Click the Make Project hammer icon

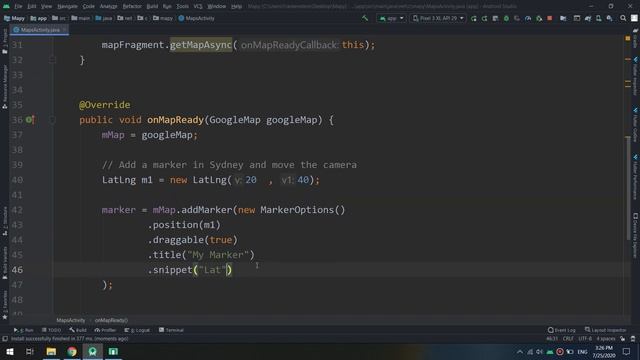pyautogui.click(x=365, y=18)
